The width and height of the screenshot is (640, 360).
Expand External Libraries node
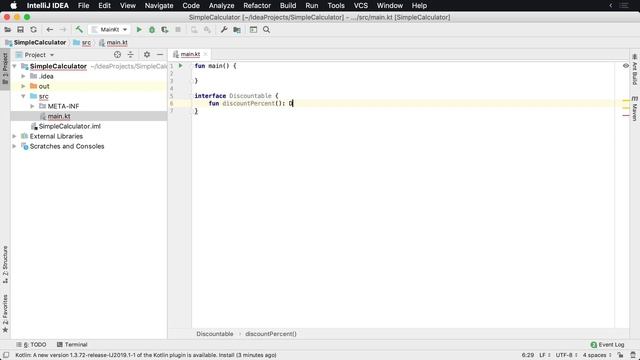15,136
